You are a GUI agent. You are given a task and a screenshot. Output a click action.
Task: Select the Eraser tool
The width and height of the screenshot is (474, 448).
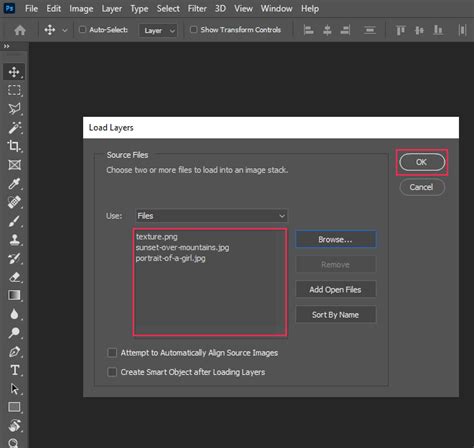tap(14, 277)
